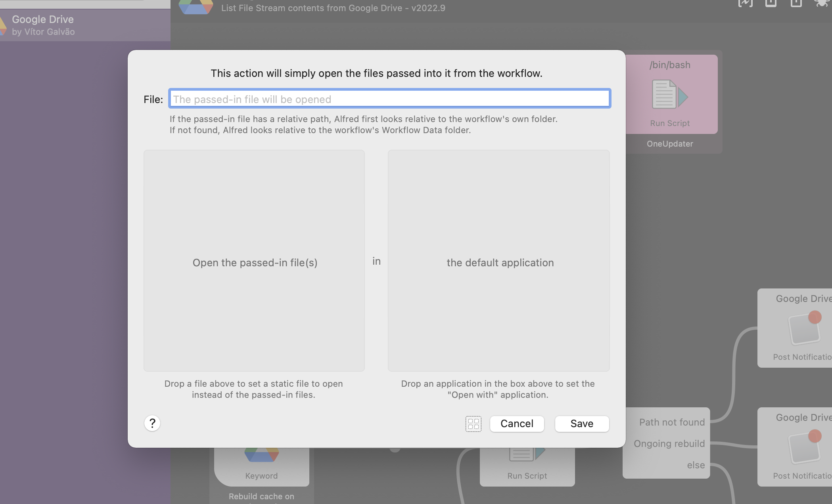Viewport: 832px width, 504px height.
Task: Select the upper Post Notification node icon
Action: [804, 329]
